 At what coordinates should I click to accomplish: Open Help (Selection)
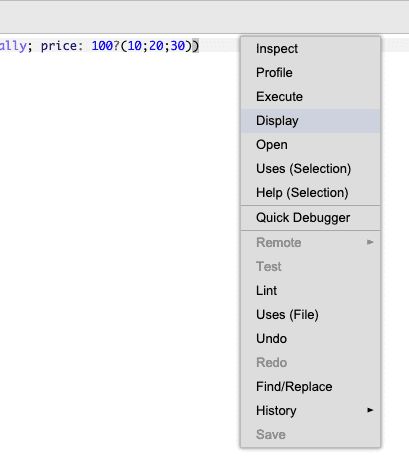tap(310, 193)
